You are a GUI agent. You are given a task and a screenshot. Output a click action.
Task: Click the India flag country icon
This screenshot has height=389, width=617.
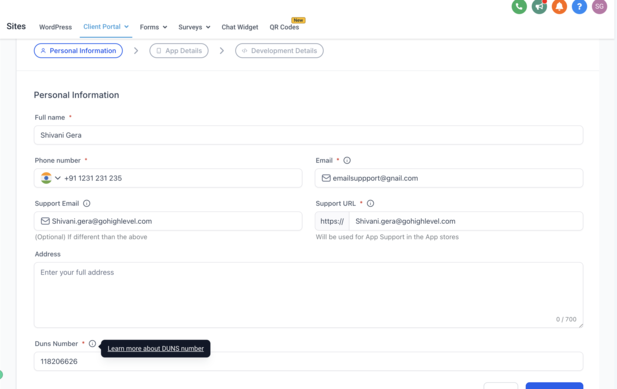point(46,178)
